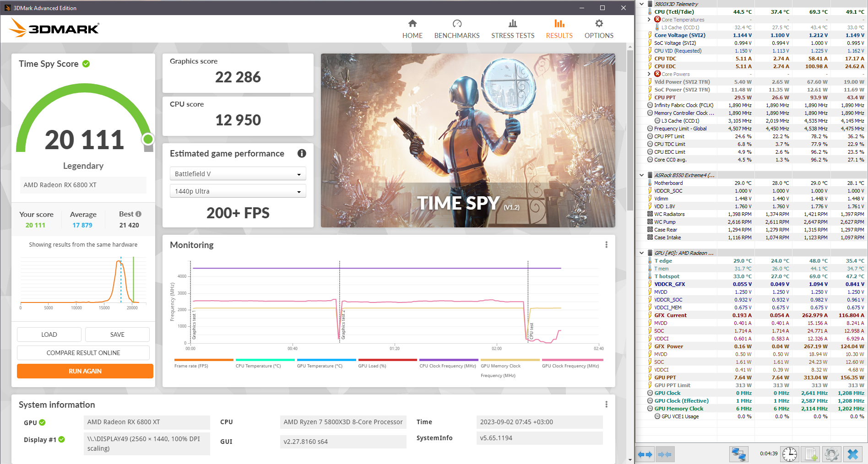This screenshot has width=868, height=464.
Task: Click COMPARE RESULT ONLINE
Action: click(x=83, y=353)
